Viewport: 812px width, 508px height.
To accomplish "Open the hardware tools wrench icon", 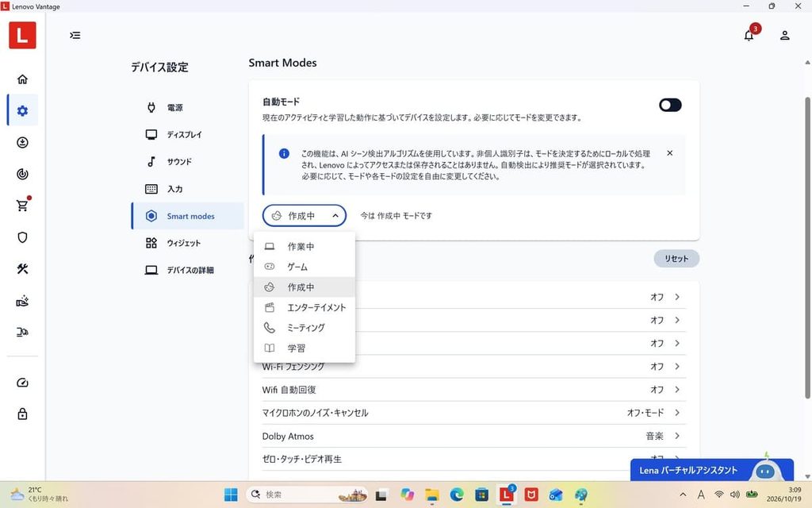I will tap(22, 269).
